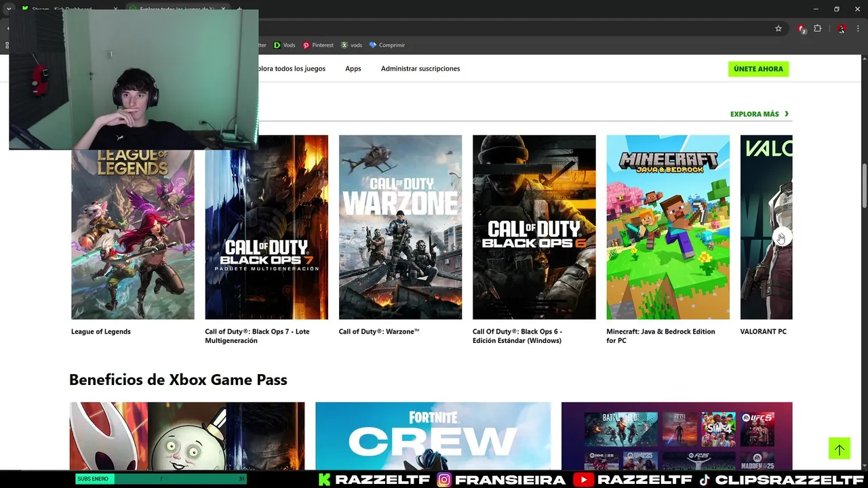Image resolution: width=868 pixels, height=488 pixels.
Task: Click Black Ops 6 Edición Estándar title
Action: click(x=517, y=335)
